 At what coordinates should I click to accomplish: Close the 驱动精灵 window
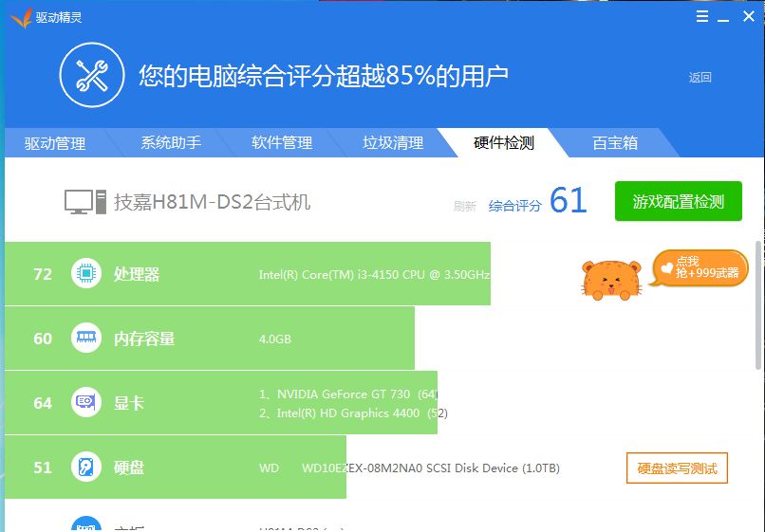pos(749,16)
